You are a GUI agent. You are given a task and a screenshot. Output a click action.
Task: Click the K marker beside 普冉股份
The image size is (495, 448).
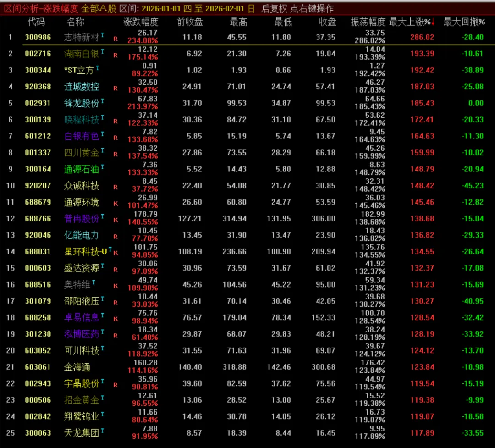[115, 220]
